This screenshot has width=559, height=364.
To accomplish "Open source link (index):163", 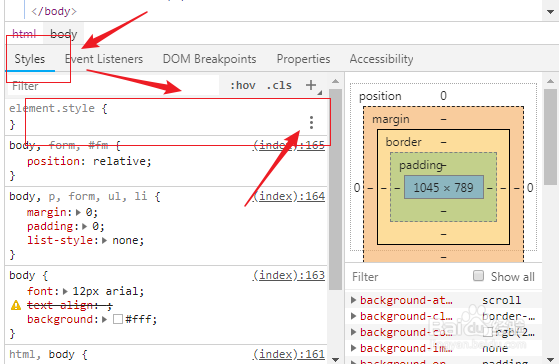I will pos(289,275).
